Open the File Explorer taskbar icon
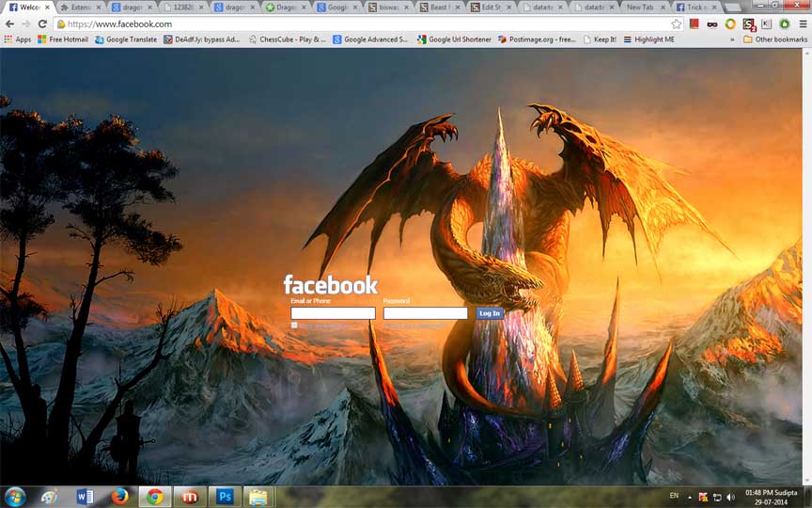 tap(258, 497)
